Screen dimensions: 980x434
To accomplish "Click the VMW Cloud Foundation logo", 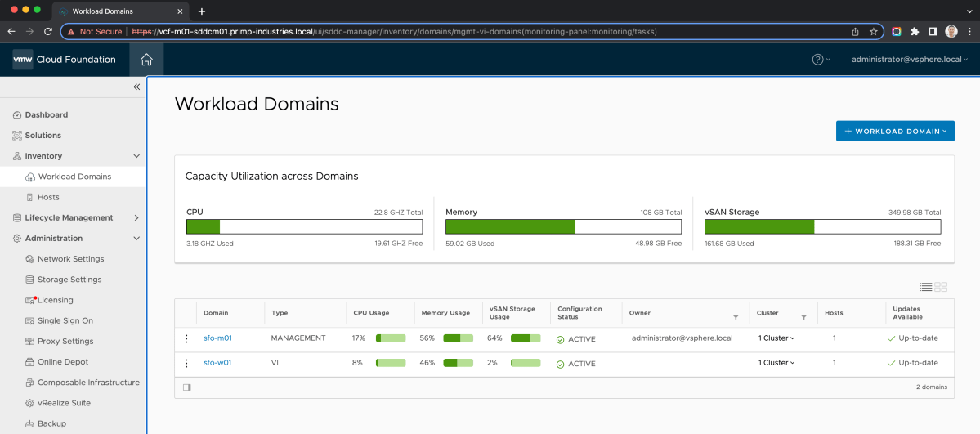I will pyautogui.click(x=65, y=60).
